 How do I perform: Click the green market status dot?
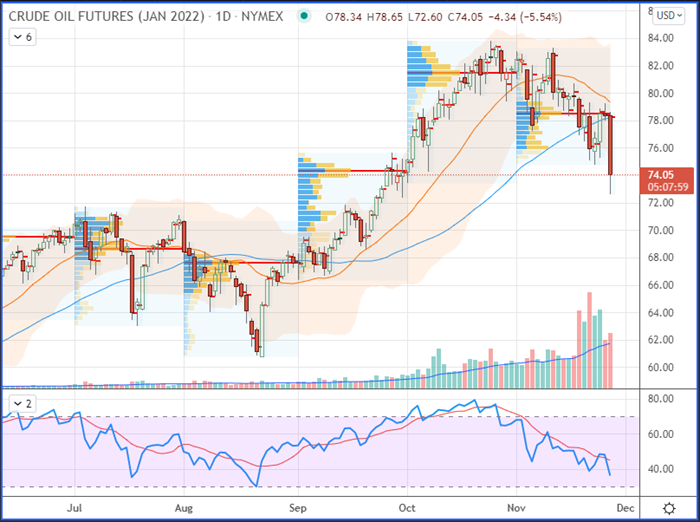304,17
